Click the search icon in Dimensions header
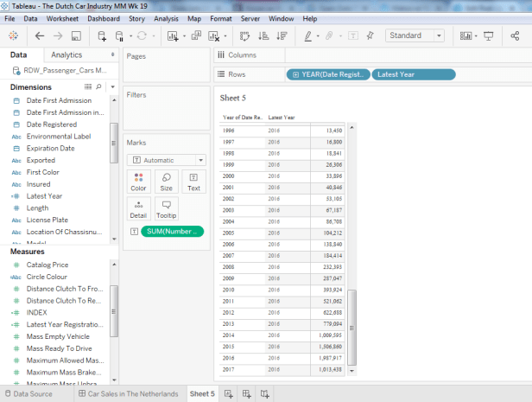 98,87
